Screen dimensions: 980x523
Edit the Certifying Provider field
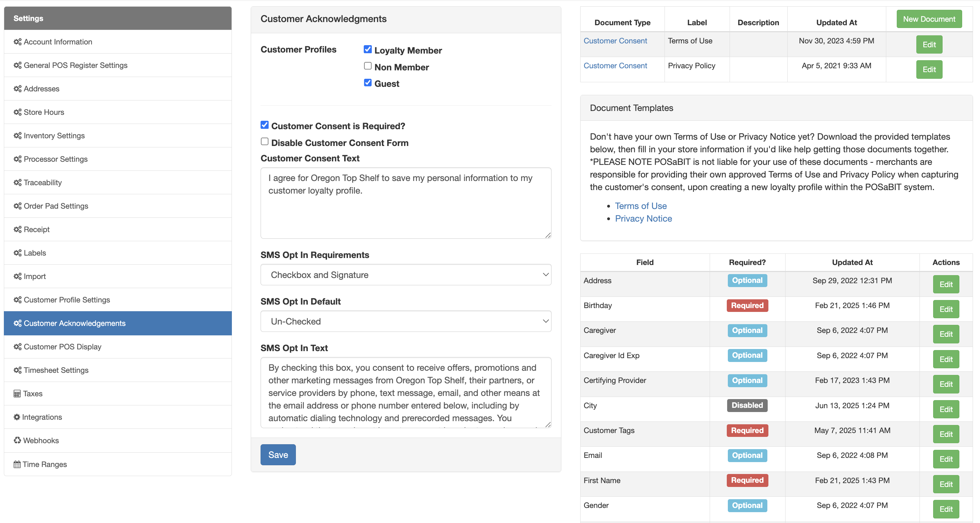click(945, 384)
